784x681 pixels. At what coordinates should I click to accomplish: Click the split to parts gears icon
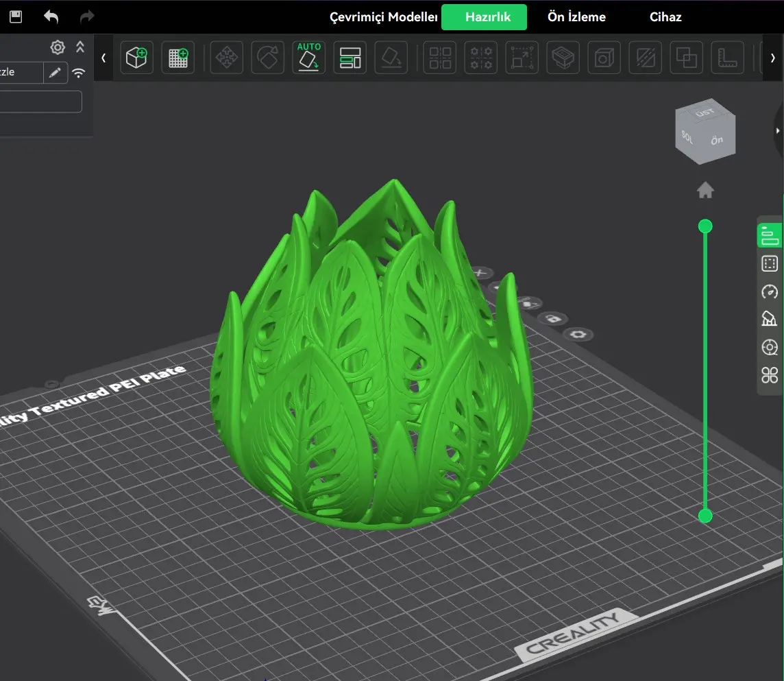(481, 58)
